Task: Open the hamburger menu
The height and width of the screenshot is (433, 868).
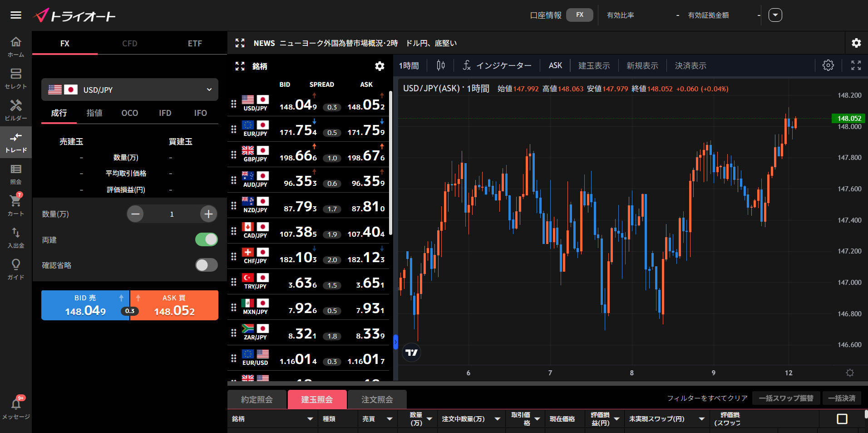Action: 16,15
